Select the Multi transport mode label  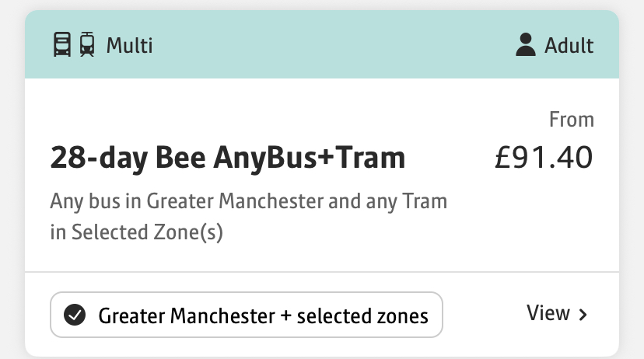pyautogui.click(x=129, y=45)
